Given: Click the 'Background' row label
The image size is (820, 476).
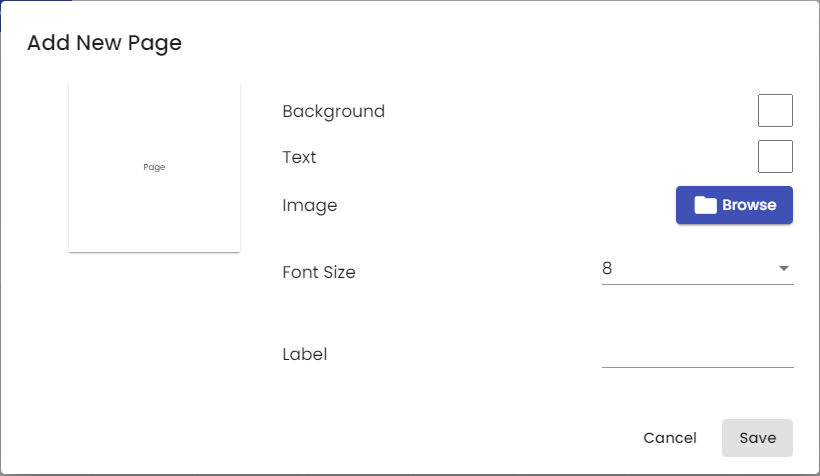Looking at the screenshot, I should [x=334, y=111].
